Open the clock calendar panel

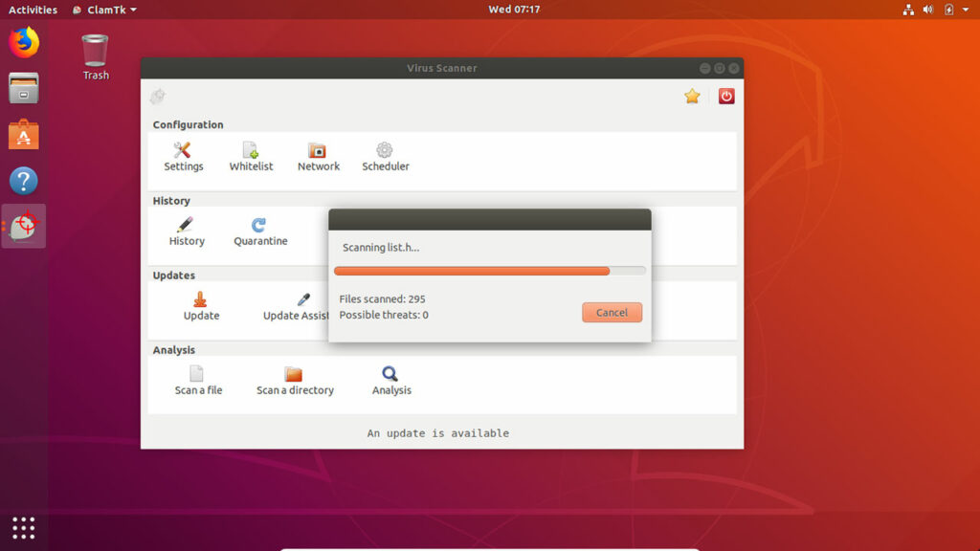(x=514, y=10)
